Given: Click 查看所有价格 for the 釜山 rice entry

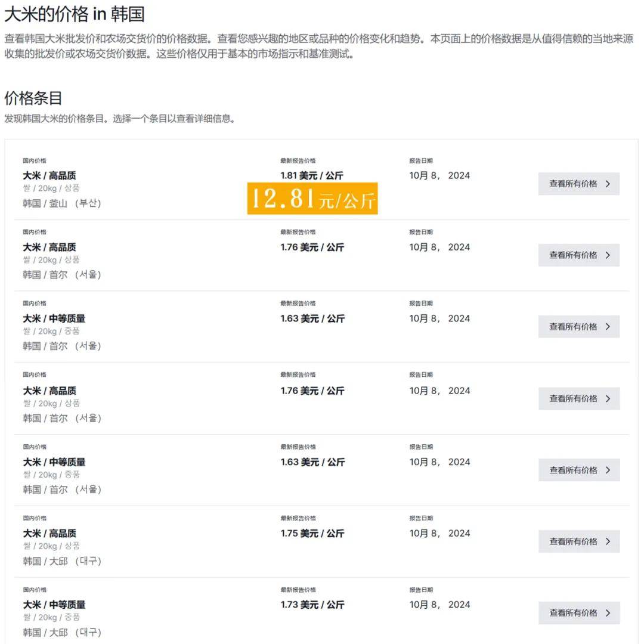Looking at the screenshot, I should pyautogui.click(x=572, y=184).
